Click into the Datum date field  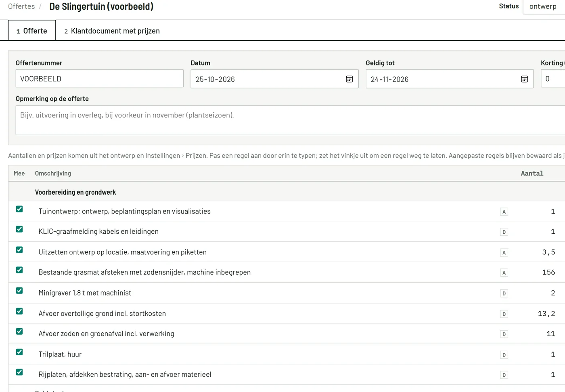[x=274, y=79]
